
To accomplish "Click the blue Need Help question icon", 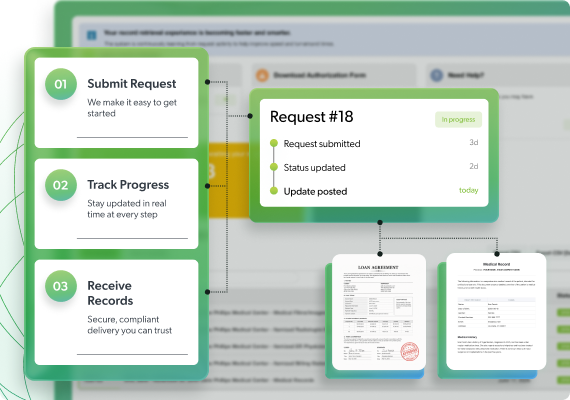I will (x=437, y=75).
